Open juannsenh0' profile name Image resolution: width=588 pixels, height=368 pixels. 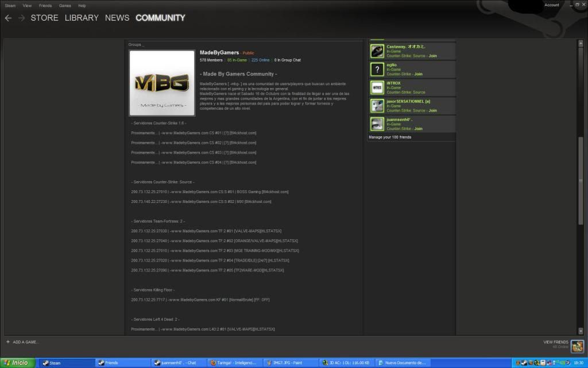tap(400, 120)
